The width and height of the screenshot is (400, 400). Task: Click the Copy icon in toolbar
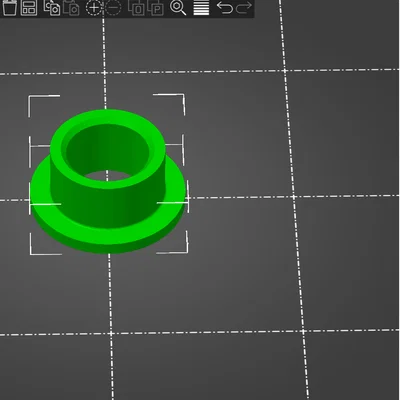(x=52, y=7)
